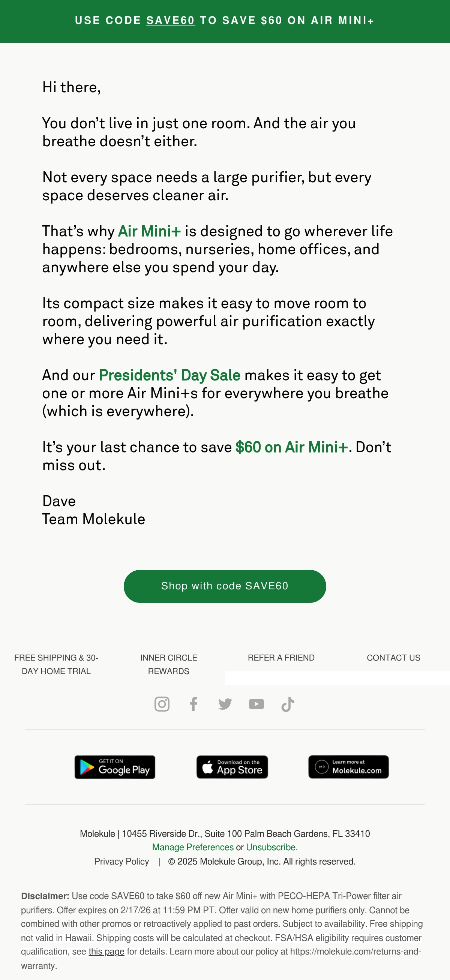Image resolution: width=450 pixels, height=980 pixels.
Task: Follow the Presidents' Day Sale link
Action: (169, 376)
